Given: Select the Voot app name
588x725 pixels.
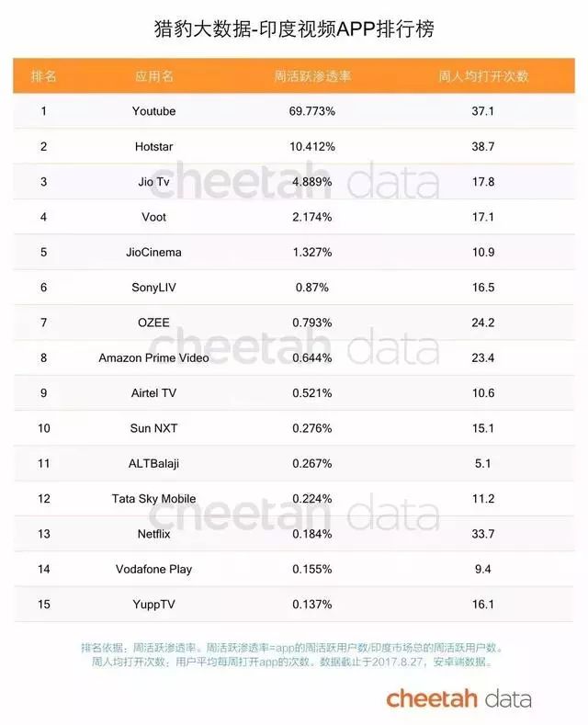Looking at the screenshot, I should [x=153, y=217].
